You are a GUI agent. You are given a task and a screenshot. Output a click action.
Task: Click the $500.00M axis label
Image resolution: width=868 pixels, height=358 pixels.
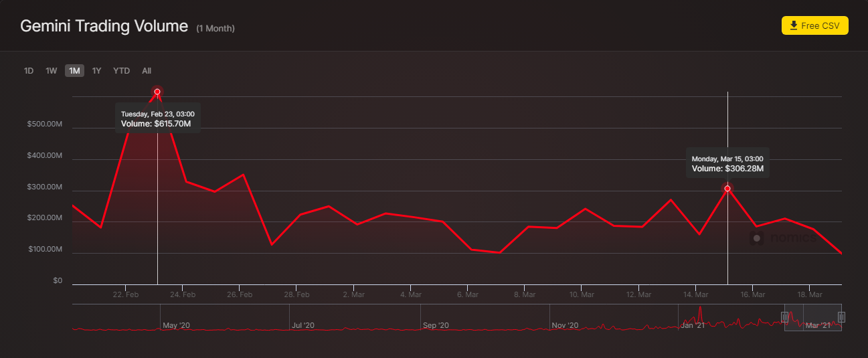45,124
